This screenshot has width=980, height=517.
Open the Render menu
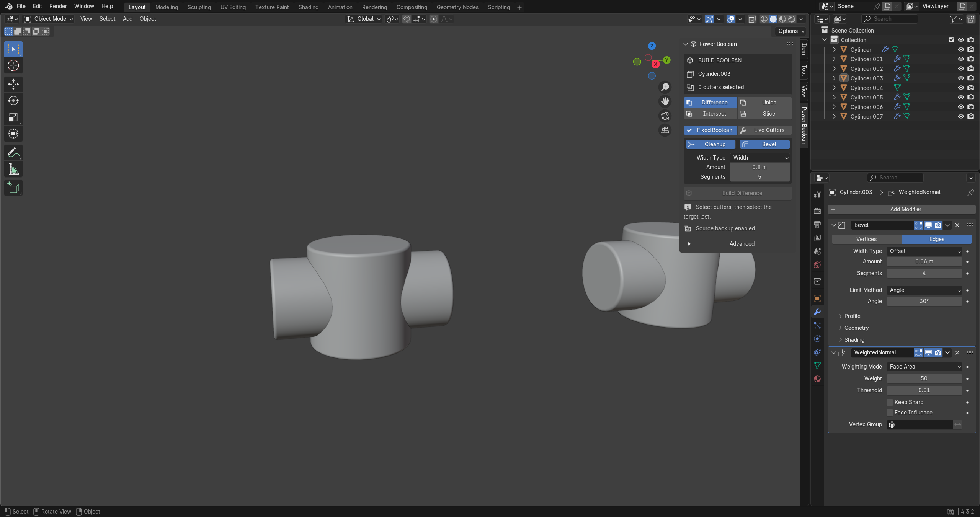pos(58,6)
